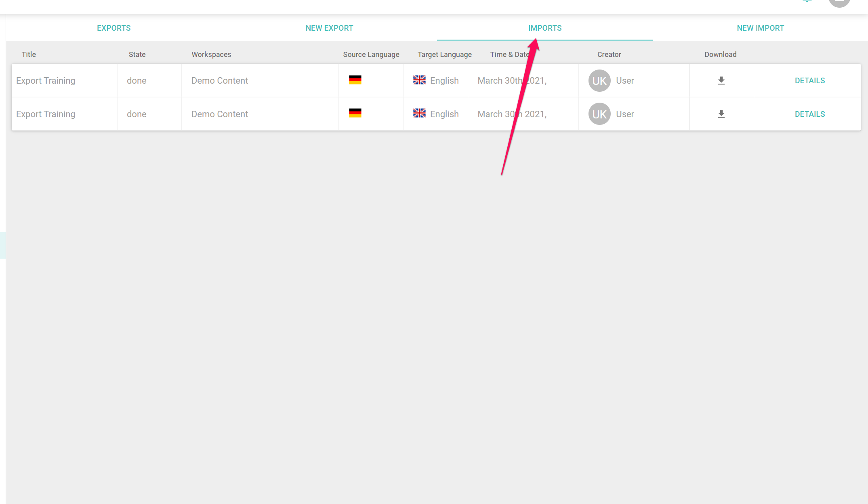Click German flag in second row

(355, 113)
